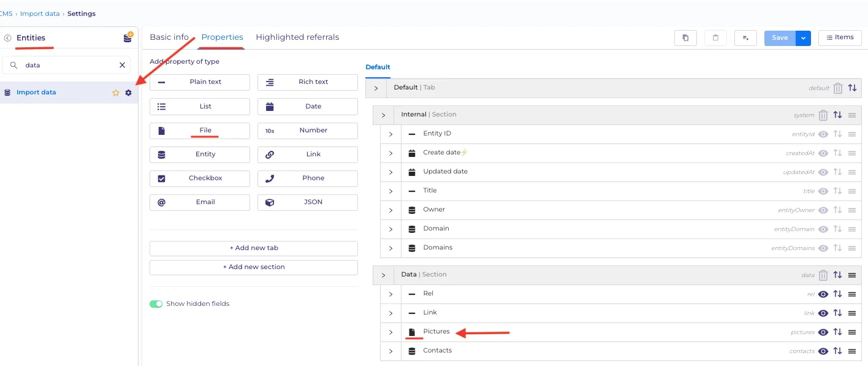Click sort arrows on Contacts row

(x=837, y=351)
